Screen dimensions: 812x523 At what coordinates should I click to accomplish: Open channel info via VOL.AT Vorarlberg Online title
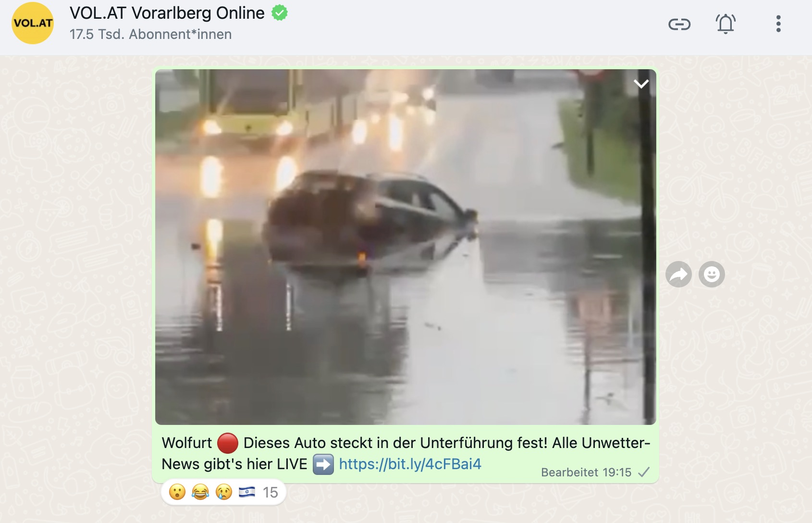167,13
